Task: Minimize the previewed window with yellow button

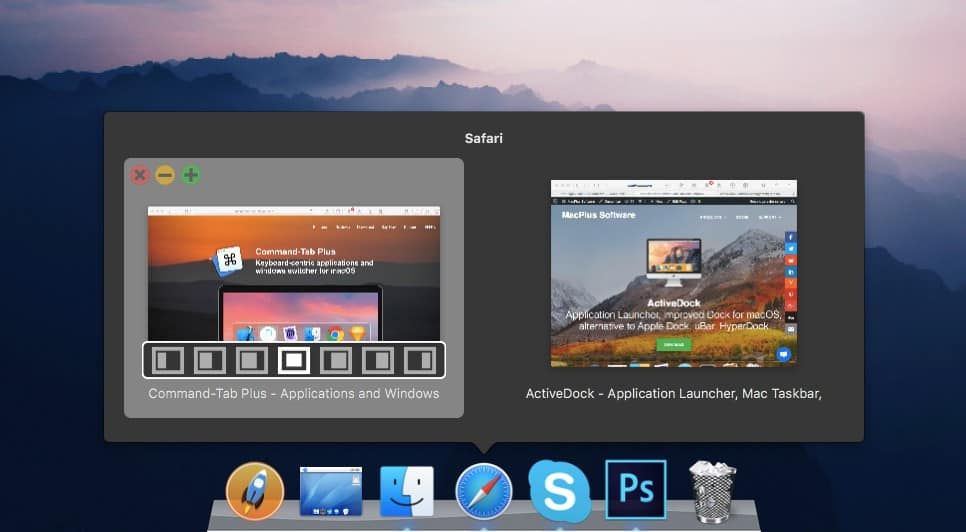Action: point(165,176)
